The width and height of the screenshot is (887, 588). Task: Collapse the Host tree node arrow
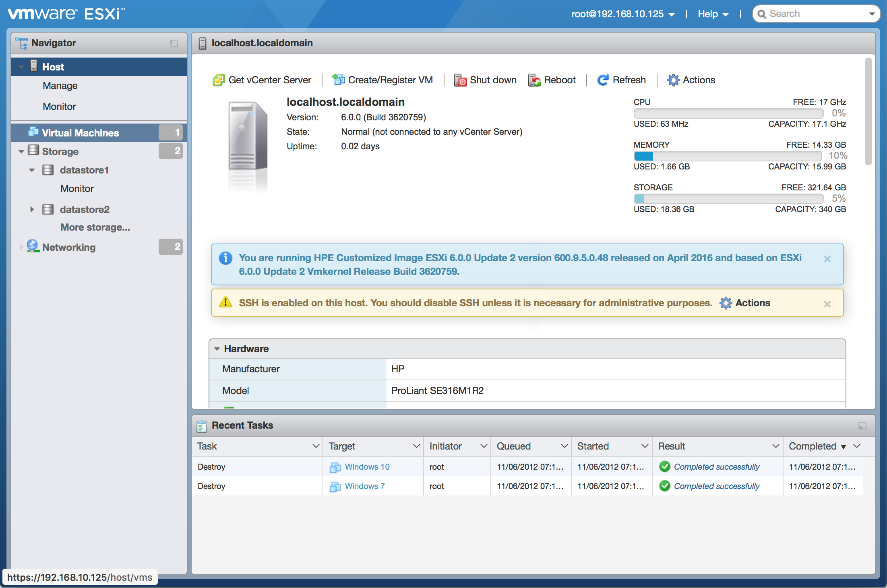[x=21, y=67]
